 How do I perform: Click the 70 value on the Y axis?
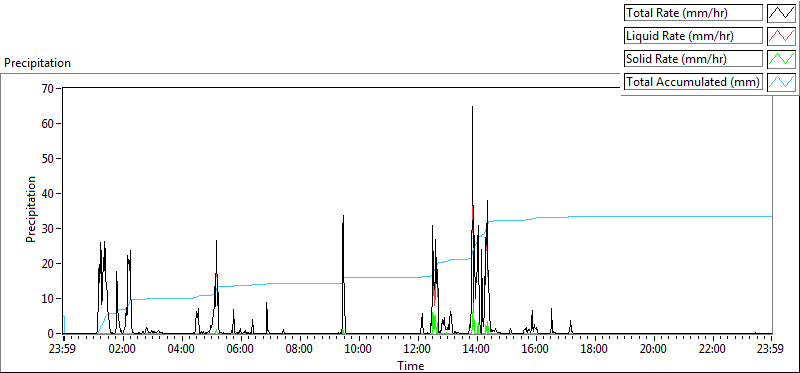tap(49, 88)
